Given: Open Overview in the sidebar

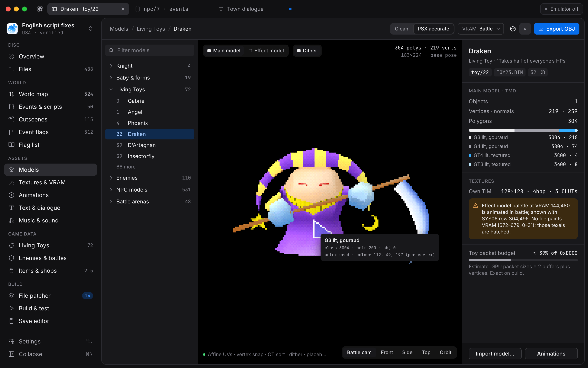Looking at the screenshot, I should [51, 56].
